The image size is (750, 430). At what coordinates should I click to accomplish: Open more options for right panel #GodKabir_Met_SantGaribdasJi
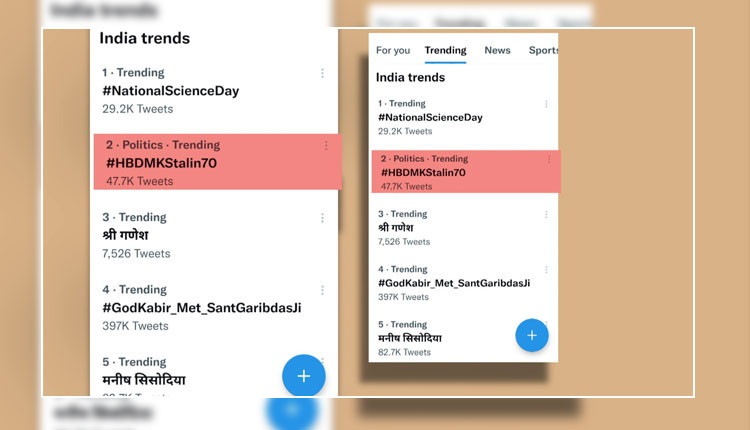(546, 270)
